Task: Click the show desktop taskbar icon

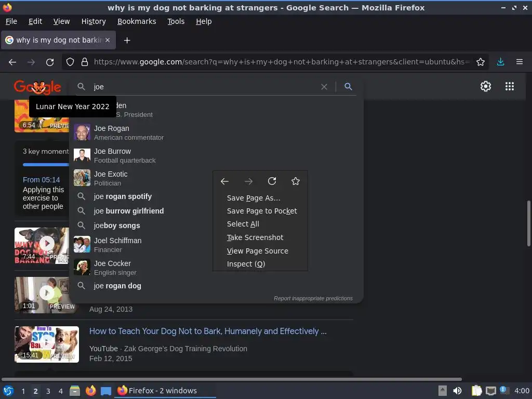Action: (106, 391)
